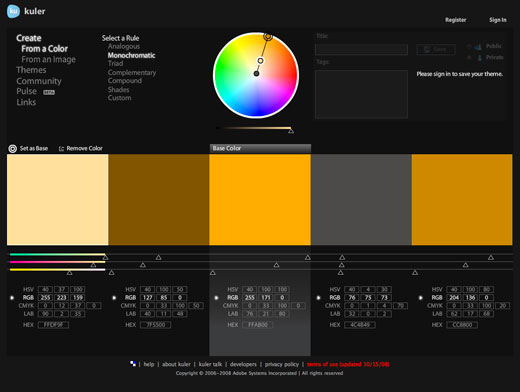Select RGB radio for the CC8800 color

click(x=421, y=298)
